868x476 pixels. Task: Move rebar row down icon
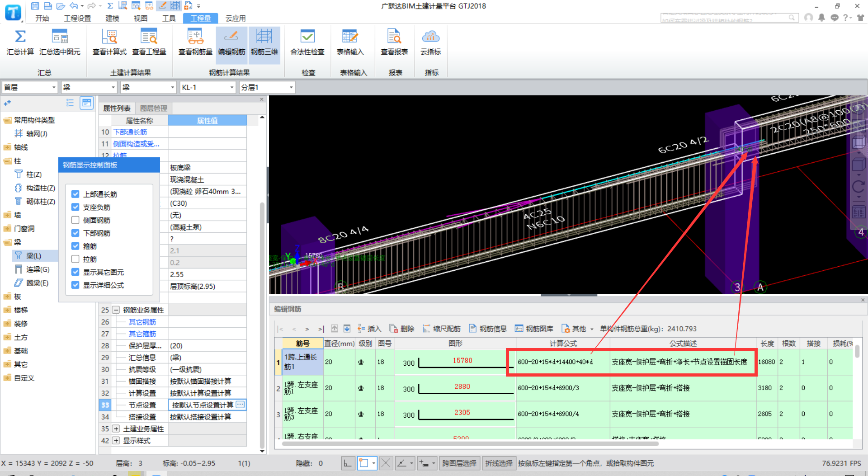(x=347, y=329)
